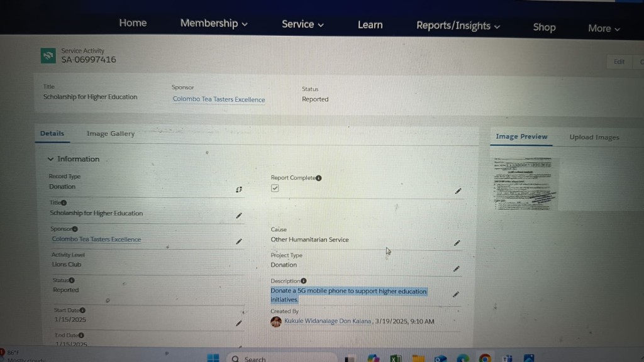Expand the Service menu
644x362 pixels.
coord(303,25)
